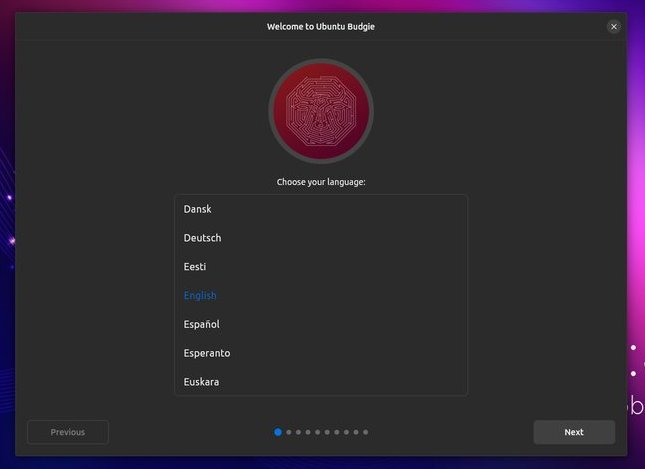This screenshot has height=469, width=645.
Task: Click the Welcome to Ubuntu Budgie title bar
Action: click(x=321, y=27)
